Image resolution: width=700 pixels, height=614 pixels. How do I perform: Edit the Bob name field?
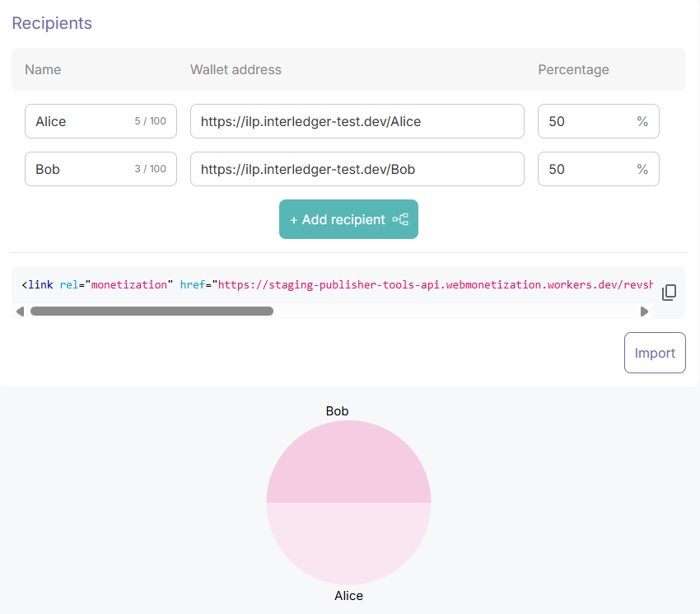click(101, 169)
